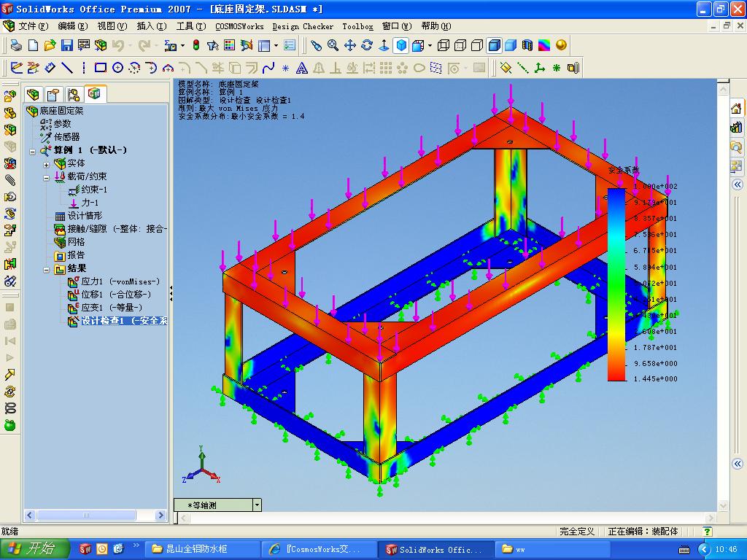Switch to the FeatureManager design tree tab
This screenshot has height=560, width=747.
tap(34, 94)
